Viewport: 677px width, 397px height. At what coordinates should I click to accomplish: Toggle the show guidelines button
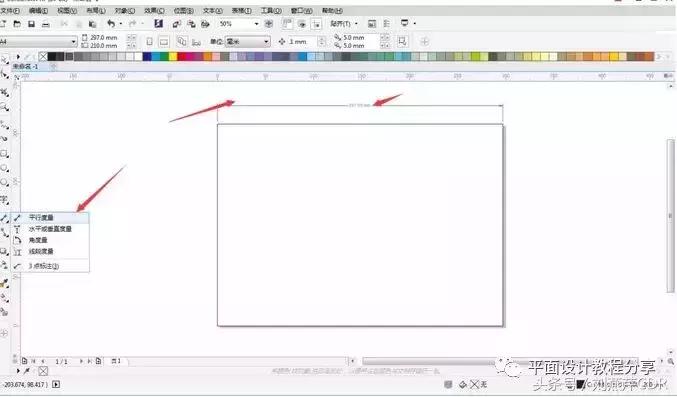tap(316, 24)
